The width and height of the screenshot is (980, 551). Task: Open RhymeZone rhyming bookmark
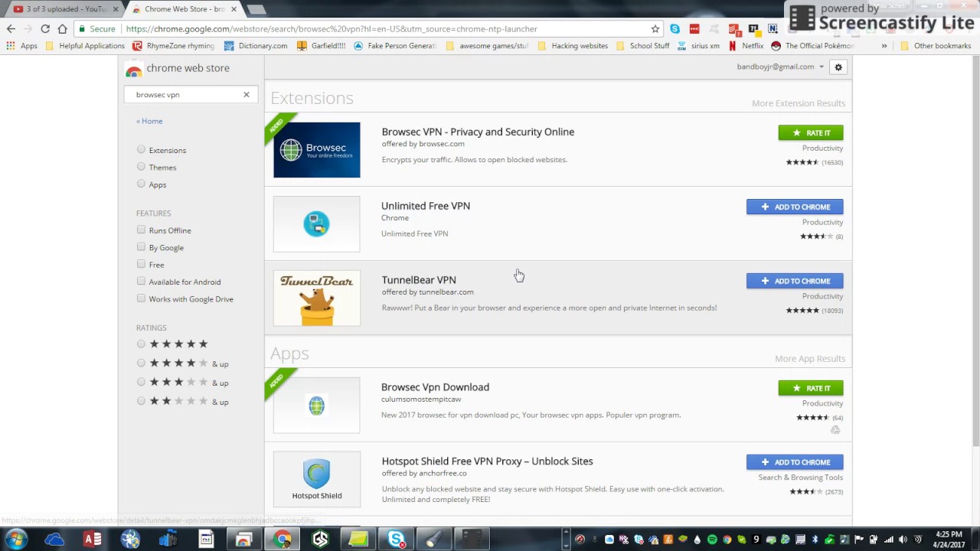pos(173,46)
